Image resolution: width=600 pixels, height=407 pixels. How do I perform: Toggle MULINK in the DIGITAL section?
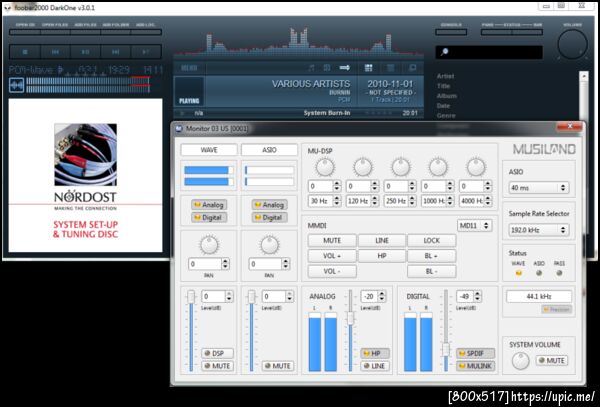pyautogui.click(x=475, y=366)
